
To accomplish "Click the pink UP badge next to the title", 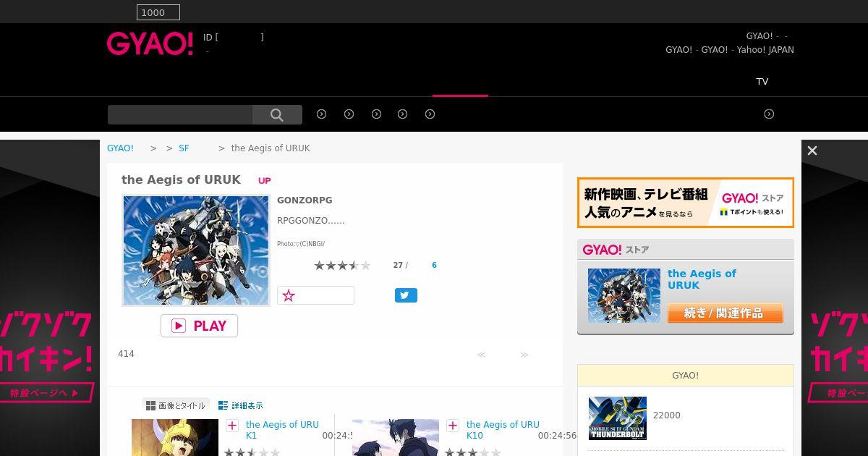I will point(265,181).
